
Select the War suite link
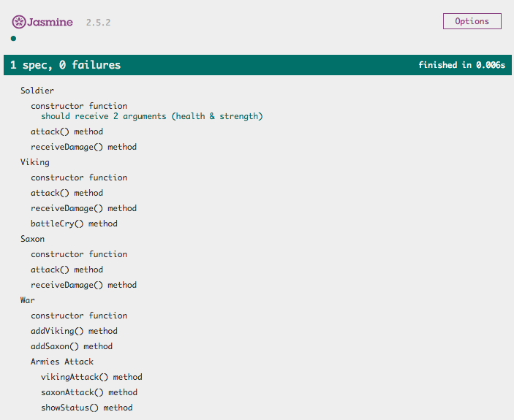pyautogui.click(x=27, y=300)
